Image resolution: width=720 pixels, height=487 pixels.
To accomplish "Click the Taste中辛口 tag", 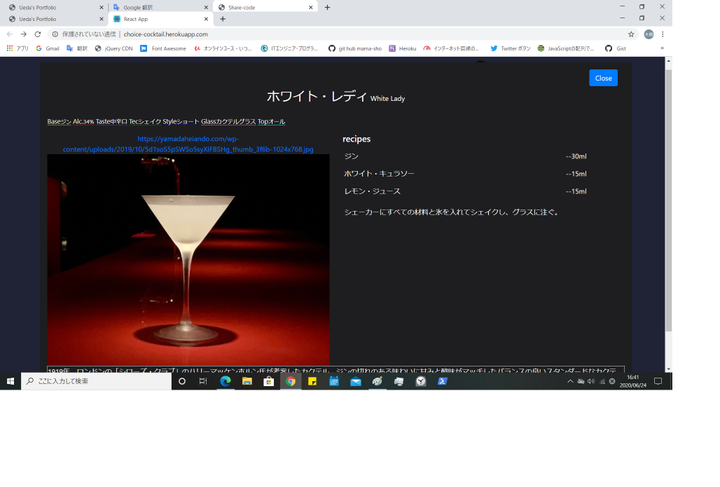I will pos(111,122).
